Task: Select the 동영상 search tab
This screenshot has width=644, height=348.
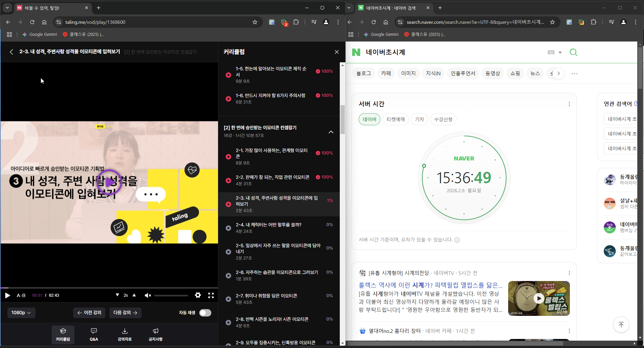Action: (493, 73)
